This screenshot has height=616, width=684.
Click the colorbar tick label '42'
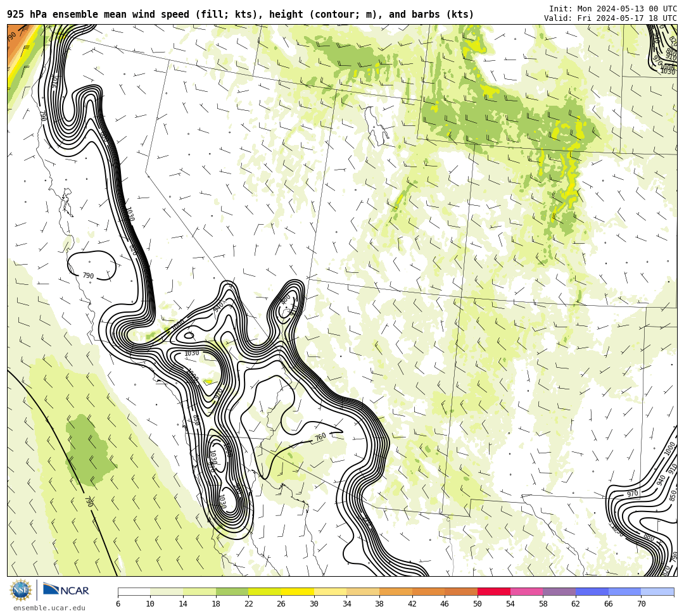pyautogui.click(x=412, y=604)
